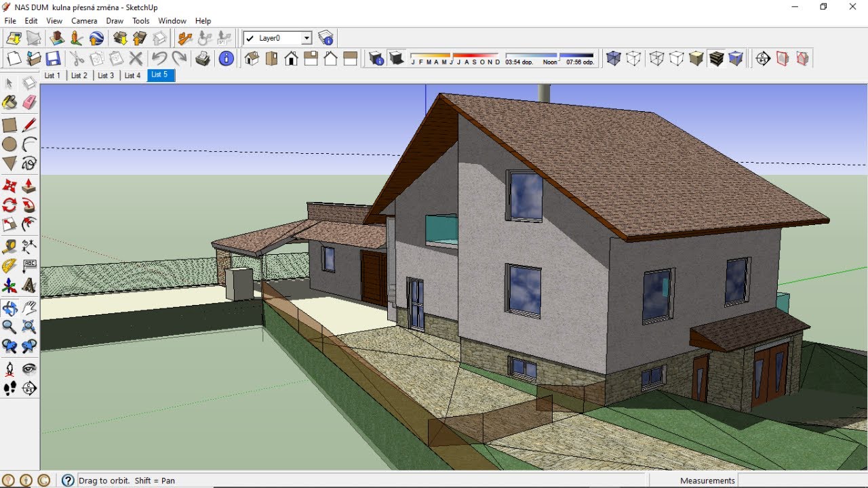The height and width of the screenshot is (488, 868).
Task: Open the Layer0 dropdown
Action: click(x=307, y=39)
